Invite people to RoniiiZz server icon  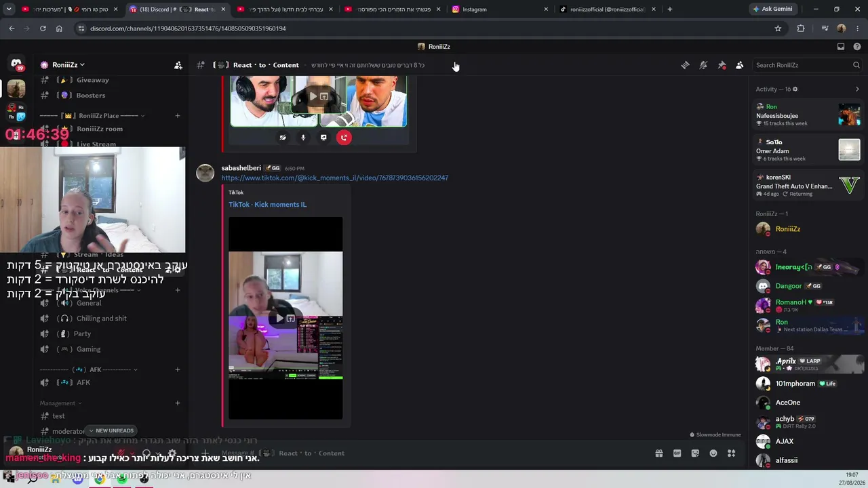178,65
